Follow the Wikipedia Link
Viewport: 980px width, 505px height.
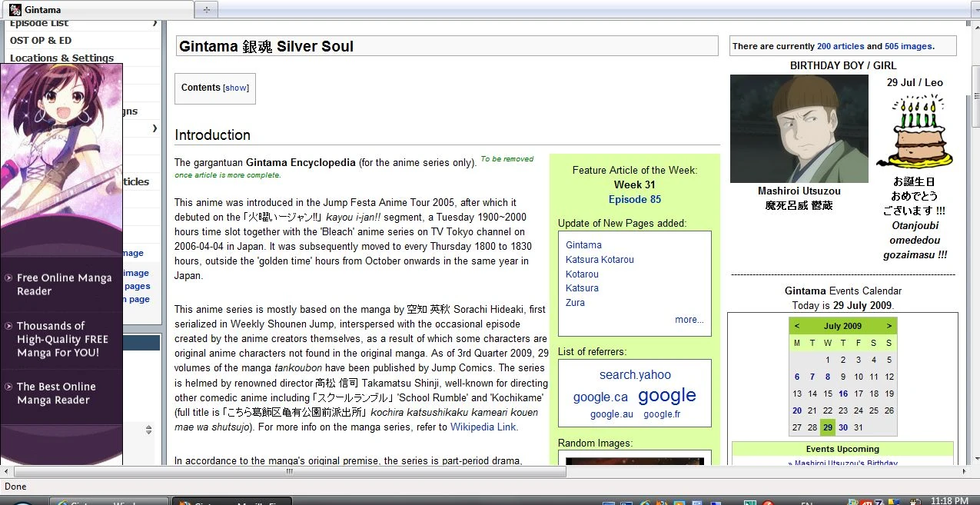[x=483, y=427]
